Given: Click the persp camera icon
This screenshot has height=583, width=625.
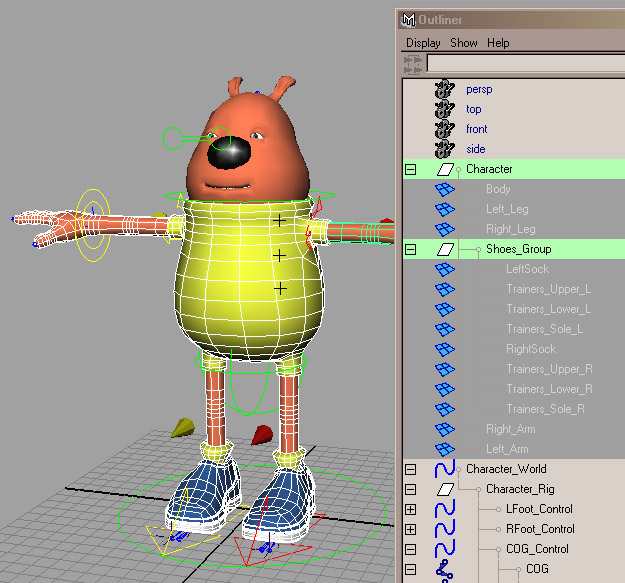Looking at the screenshot, I should tap(445, 89).
